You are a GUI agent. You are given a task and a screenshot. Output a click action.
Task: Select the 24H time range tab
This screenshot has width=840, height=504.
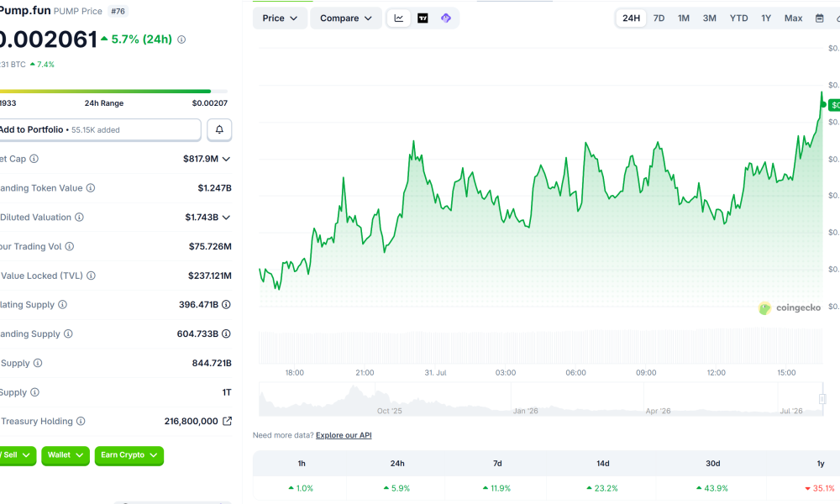point(631,18)
